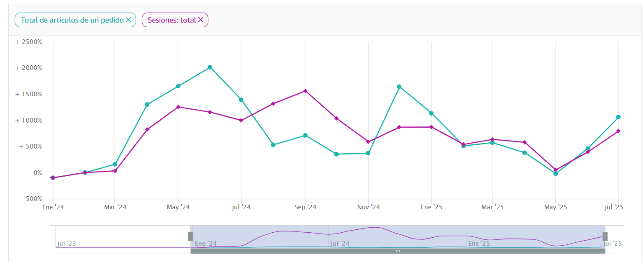Select the teal data point at jul '25
This screenshot has height=262, width=644.
coord(618,117)
